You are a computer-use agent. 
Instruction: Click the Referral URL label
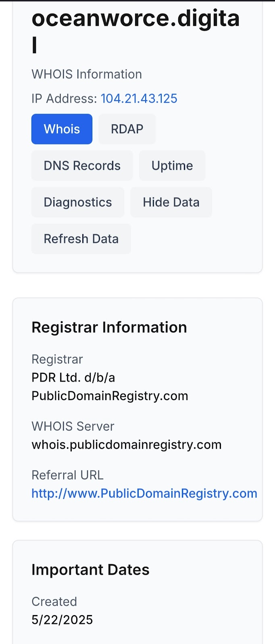pyautogui.click(x=67, y=475)
